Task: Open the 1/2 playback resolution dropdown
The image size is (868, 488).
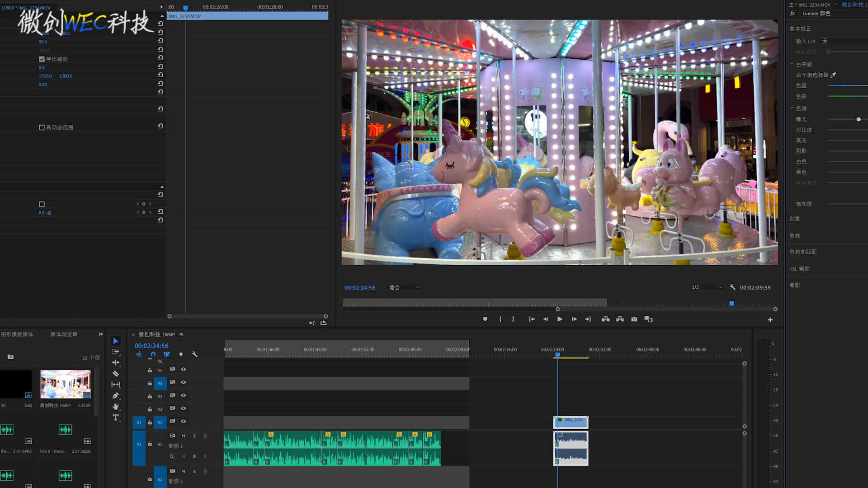Action: (x=707, y=287)
